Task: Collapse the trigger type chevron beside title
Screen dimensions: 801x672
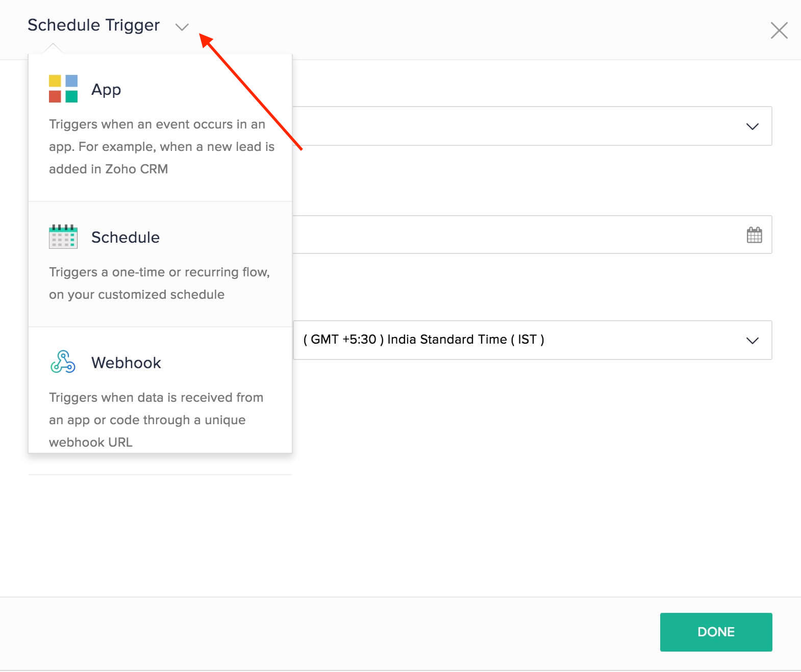Action: pyautogui.click(x=182, y=27)
